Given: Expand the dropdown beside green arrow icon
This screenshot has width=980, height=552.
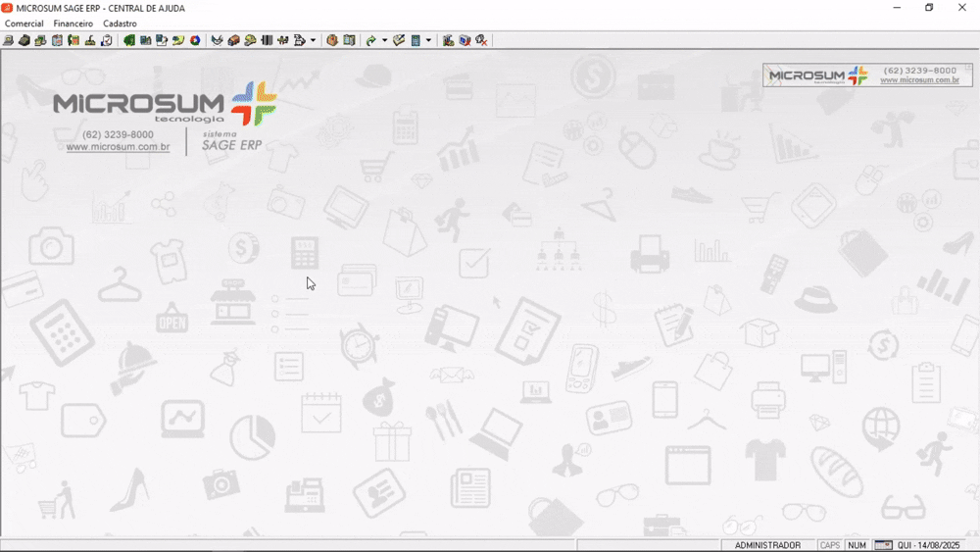Looking at the screenshot, I should (x=384, y=40).
